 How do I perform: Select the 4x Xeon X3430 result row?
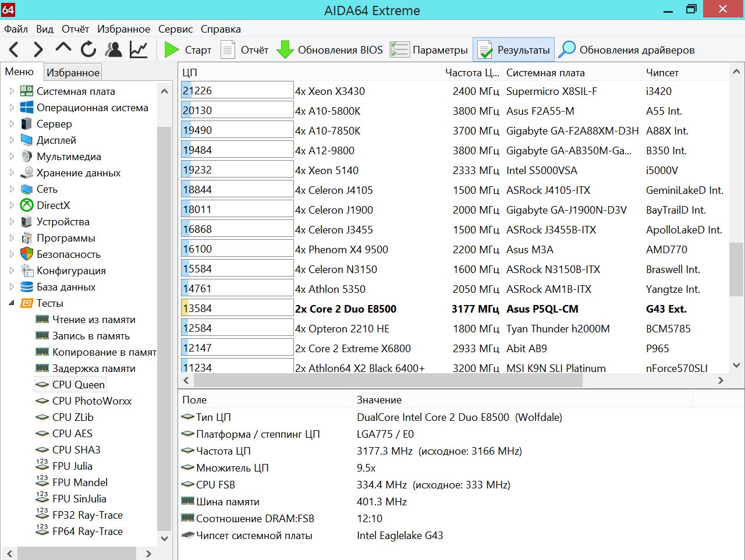[454, 91]
